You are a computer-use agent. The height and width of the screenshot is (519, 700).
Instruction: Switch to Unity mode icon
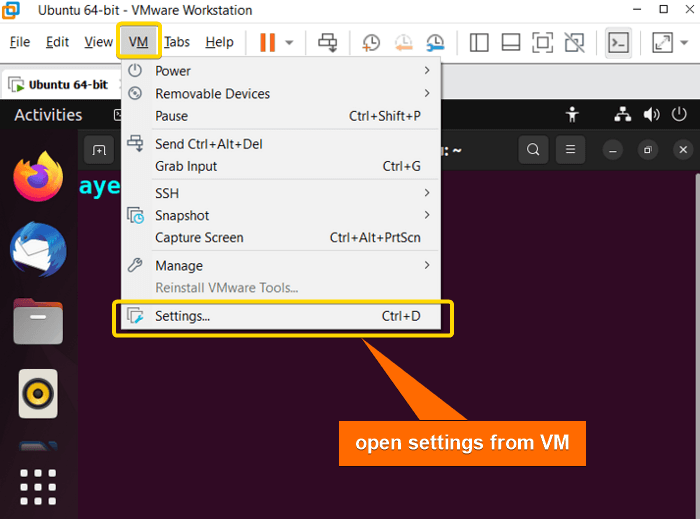pos(575,43)
